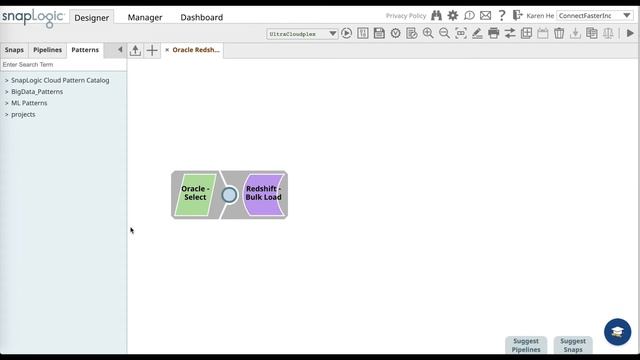Open the Snaps tab
The height and width of the screenshot is (360, 640).
14,50
